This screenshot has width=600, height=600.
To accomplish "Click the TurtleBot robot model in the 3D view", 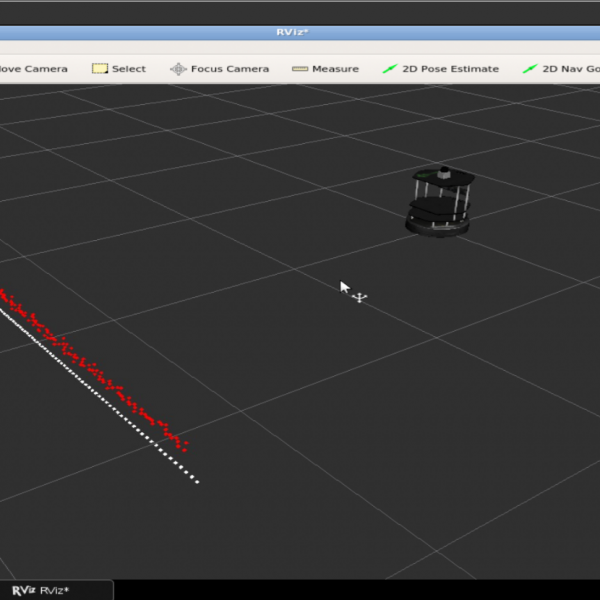I will pyautogui.click(x=439, y=202).
